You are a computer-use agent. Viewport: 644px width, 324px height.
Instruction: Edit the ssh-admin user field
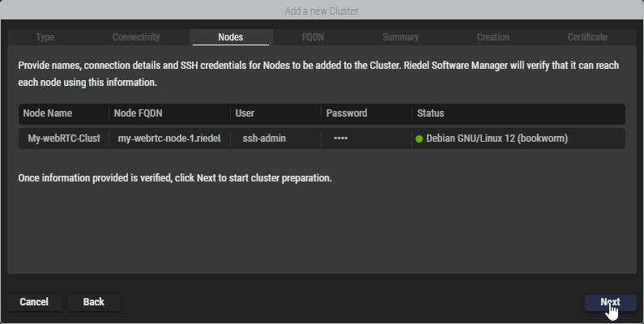[x=275, y=139]
